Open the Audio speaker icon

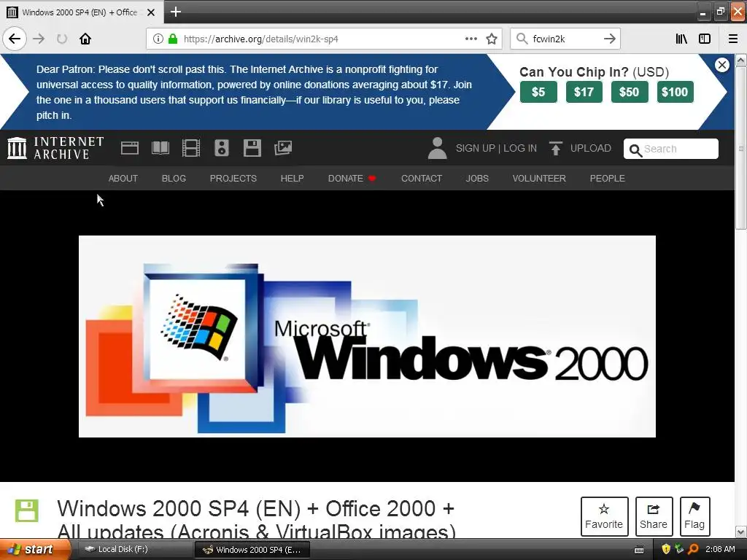(222, 148)
